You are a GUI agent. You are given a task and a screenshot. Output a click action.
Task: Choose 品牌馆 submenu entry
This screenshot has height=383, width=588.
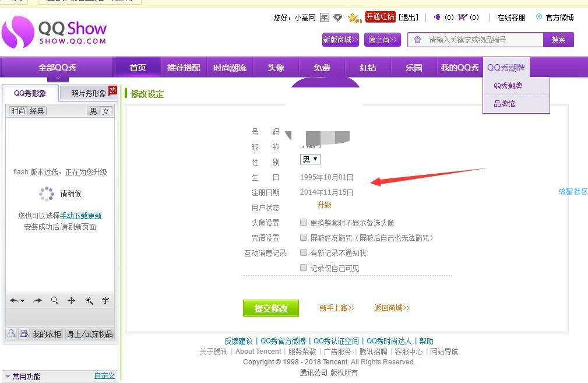[505, 104]
